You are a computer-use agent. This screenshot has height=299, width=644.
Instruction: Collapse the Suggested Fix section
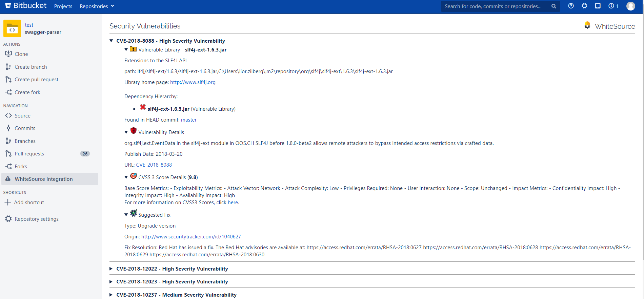pos(126,215)
